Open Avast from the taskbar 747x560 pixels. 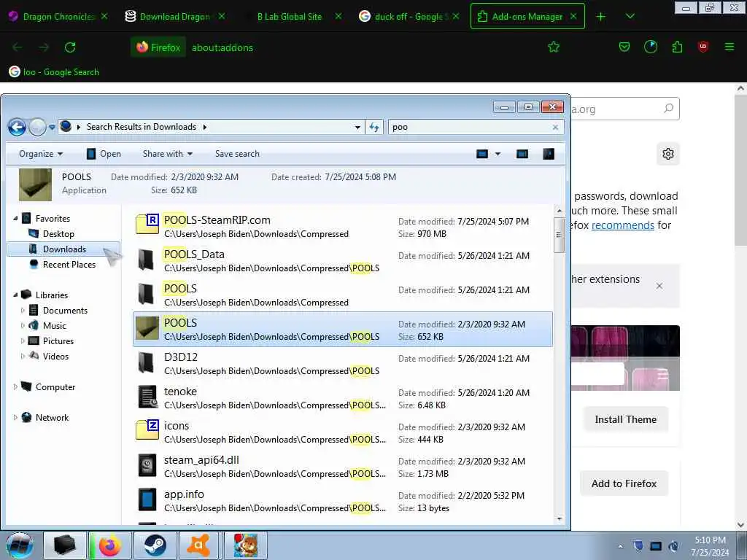pos(198,545)
